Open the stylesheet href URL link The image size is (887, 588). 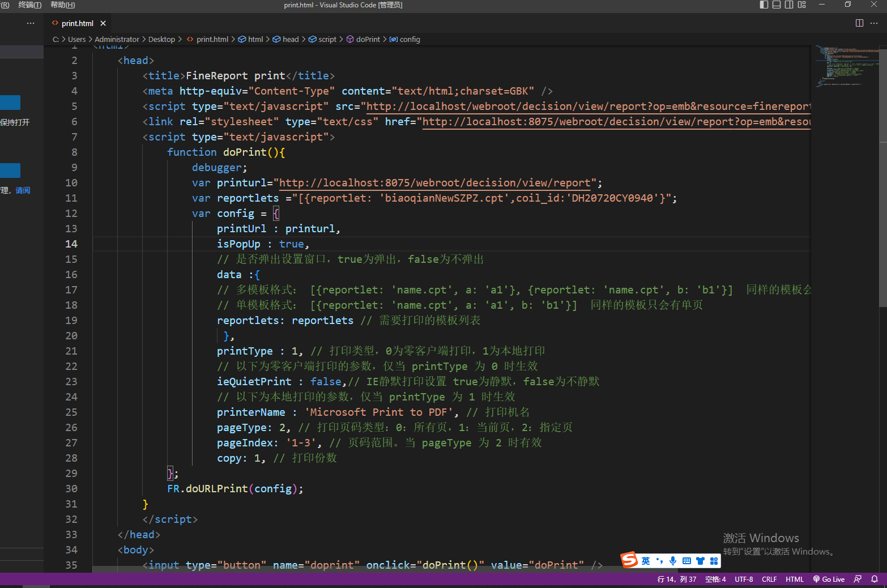617,122
